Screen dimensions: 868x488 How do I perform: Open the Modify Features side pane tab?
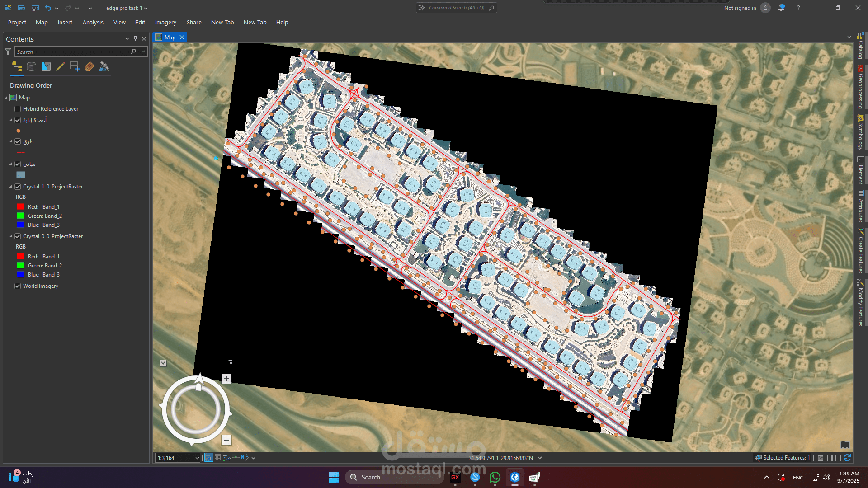860,302
